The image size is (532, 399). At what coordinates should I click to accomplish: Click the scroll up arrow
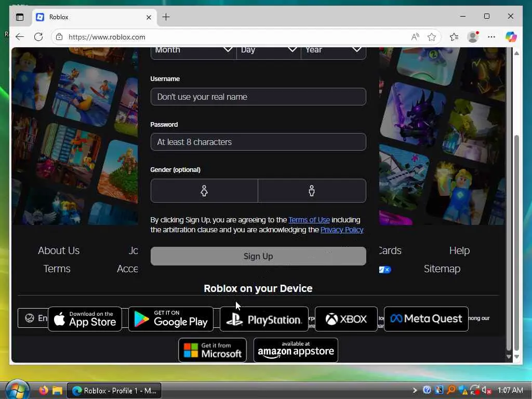click(516, 54)
